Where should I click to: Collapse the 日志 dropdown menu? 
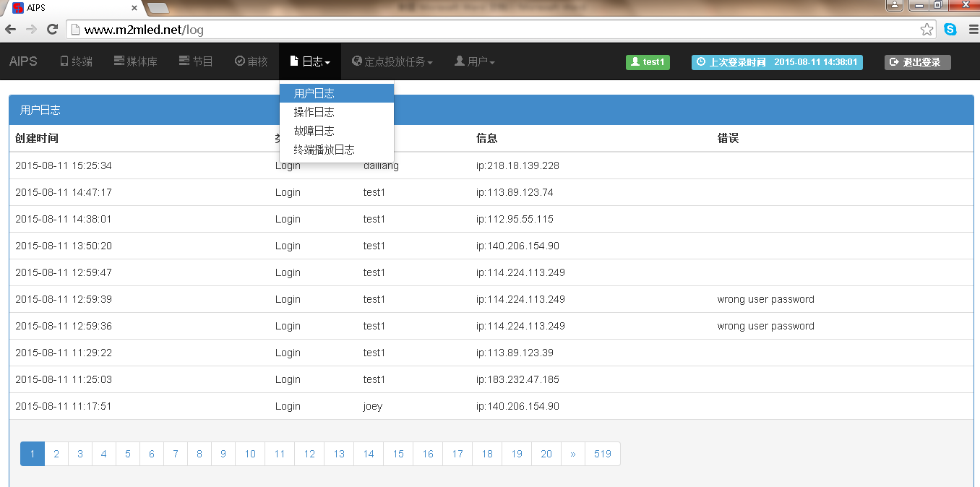[310, 61]
